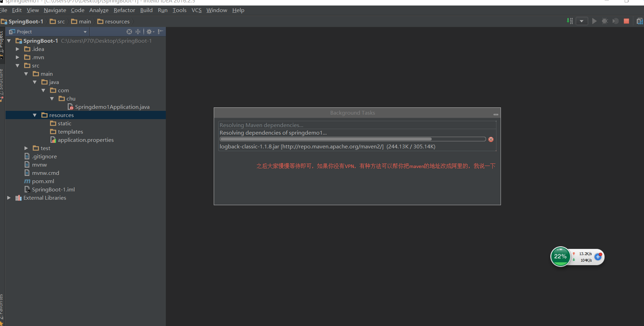Image resolution: width=644 pixels, height=326 pixels.
Task: Open the run configuration dropdown
Action: (582, 21)
